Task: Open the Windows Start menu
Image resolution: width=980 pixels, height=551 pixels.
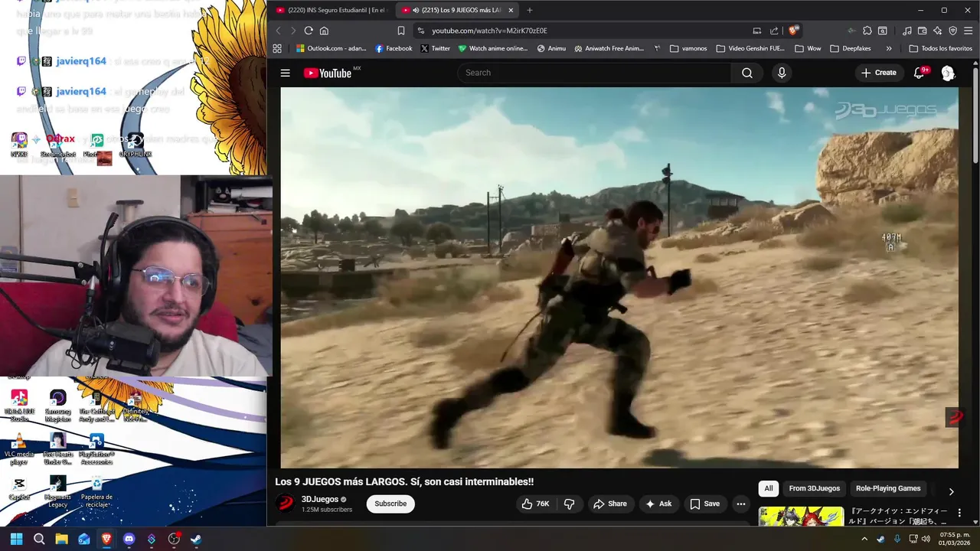Action: pyautogui.click(x=16, y=539)
